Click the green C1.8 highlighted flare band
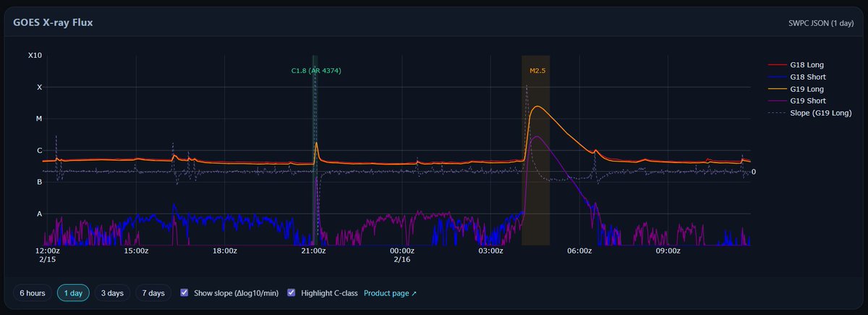Screen dimensions: 868x315 (315, 150)
